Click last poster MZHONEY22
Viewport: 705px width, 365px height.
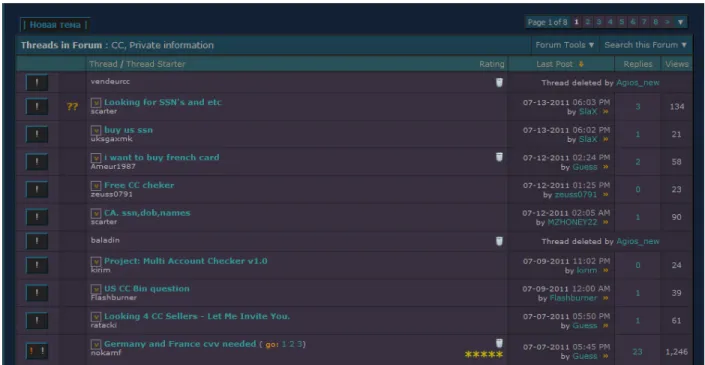[572, 223]
